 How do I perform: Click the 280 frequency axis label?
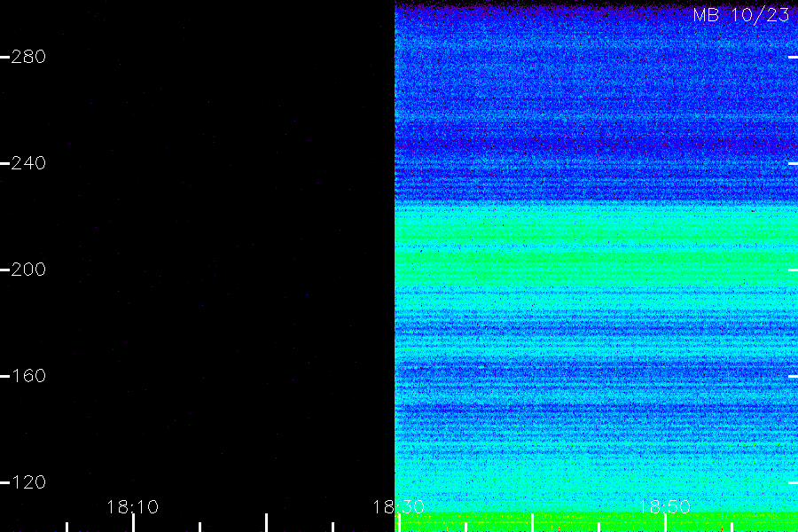(28, 57)
